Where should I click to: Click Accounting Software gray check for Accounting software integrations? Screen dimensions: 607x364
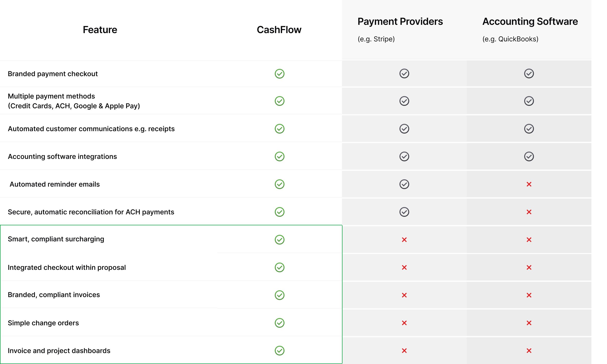click(529, 156)
